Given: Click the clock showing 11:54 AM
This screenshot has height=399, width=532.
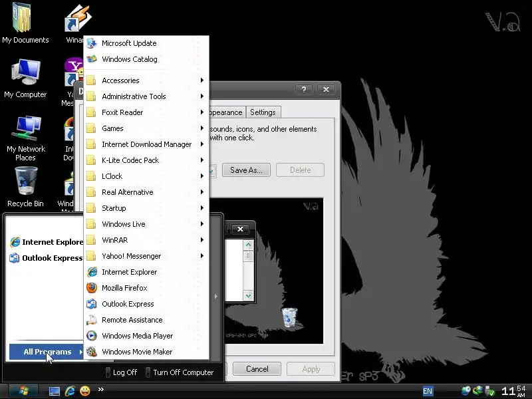Looking at the screenshot, I should coord(513,391).
